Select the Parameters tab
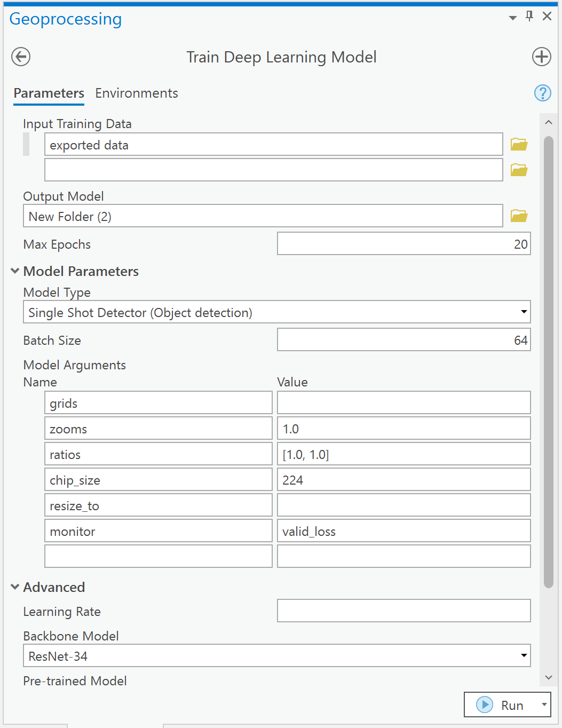562x728 pixels. point(48,93)
